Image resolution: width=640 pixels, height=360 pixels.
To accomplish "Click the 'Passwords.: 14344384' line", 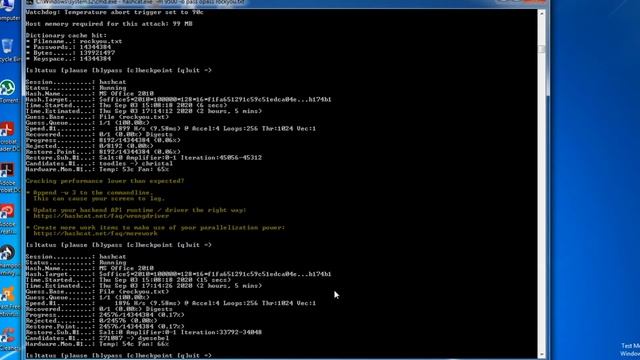I will pos(68,47).
